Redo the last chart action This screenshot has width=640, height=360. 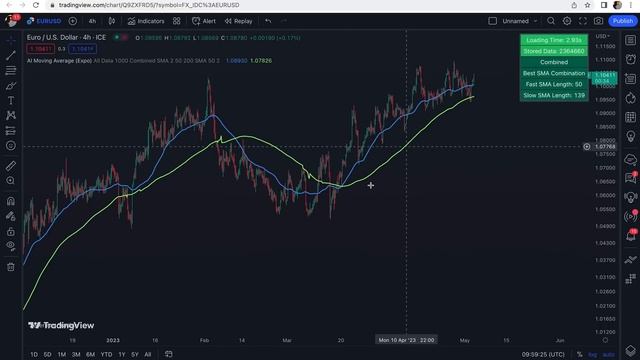(x=284, y=21)
